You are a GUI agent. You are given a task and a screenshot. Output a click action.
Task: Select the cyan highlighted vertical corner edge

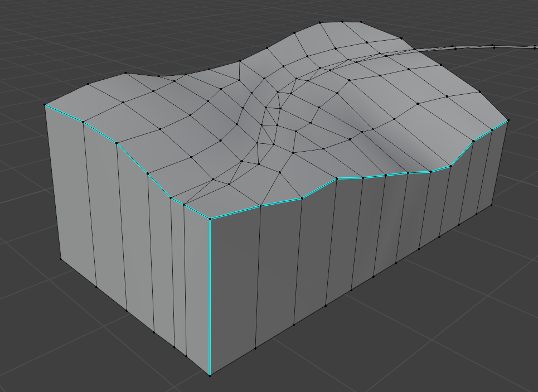[210, 297]
